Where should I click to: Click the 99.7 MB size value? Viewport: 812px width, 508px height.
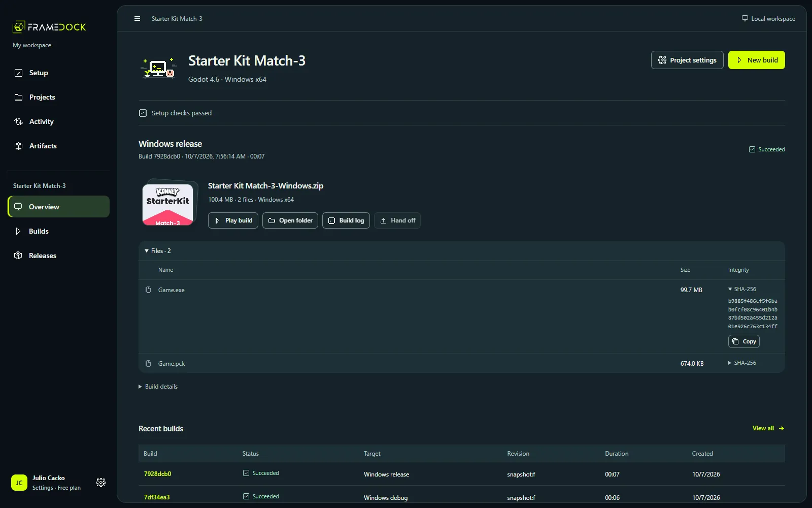(691, 290)
